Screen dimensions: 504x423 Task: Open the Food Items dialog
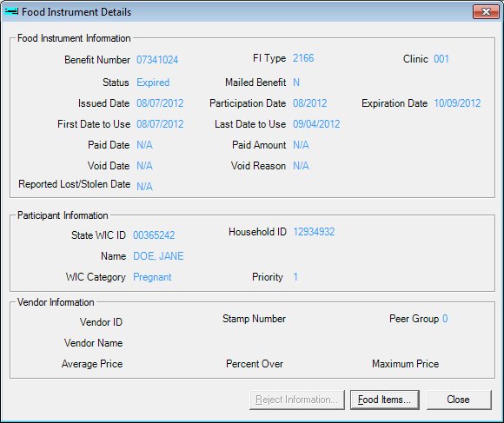[x=384, y=400]
